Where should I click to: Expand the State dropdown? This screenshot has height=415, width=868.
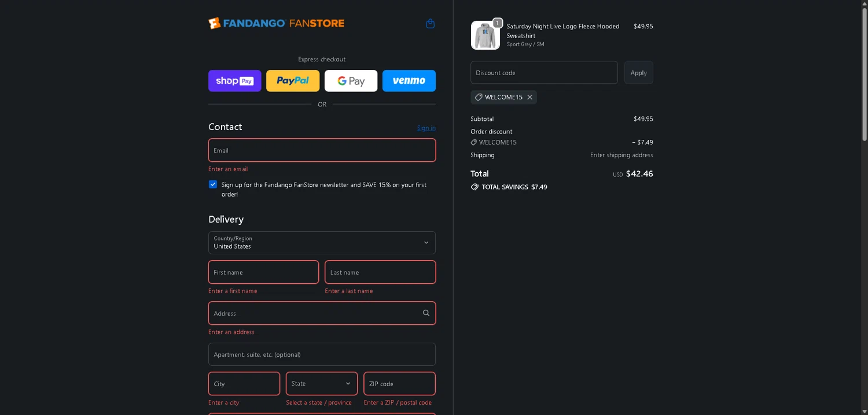click(x=322, y=384)
